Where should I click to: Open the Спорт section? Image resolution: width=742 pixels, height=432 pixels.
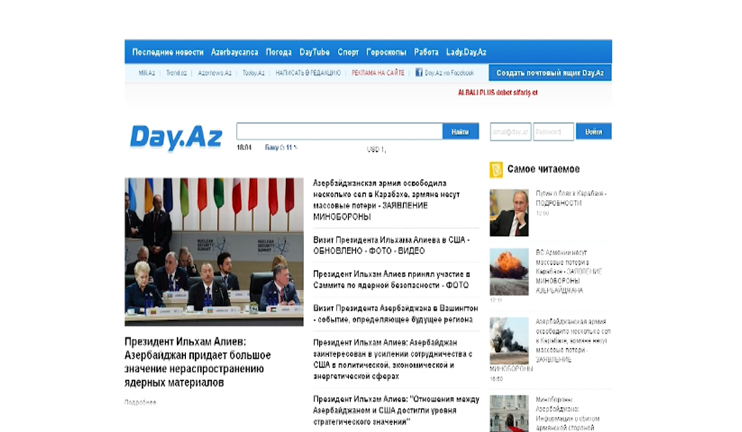tap(348, 52)
